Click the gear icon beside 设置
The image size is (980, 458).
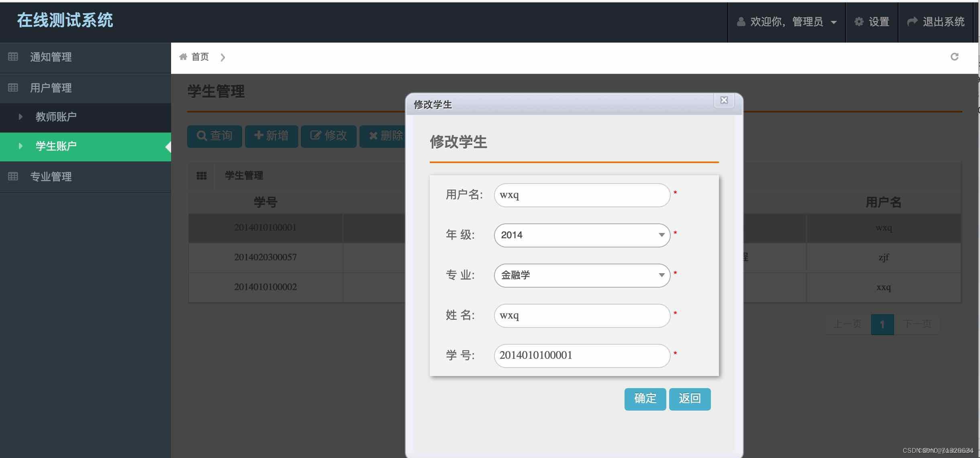click(859, 21)
